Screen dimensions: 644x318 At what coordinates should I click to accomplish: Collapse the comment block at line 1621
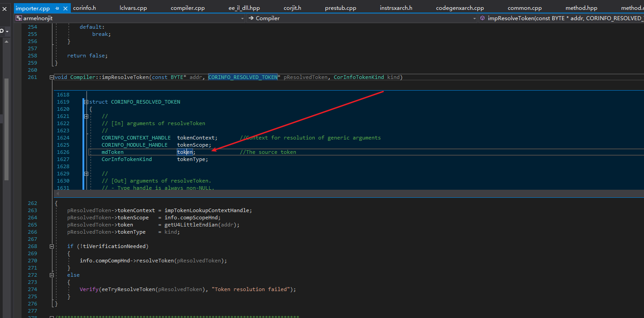(x=86, y=116)
